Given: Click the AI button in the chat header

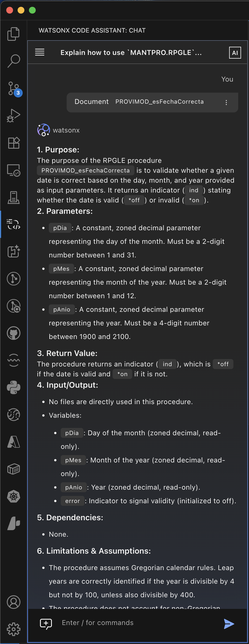Looking at the screenshot, I should click(235, 52).
